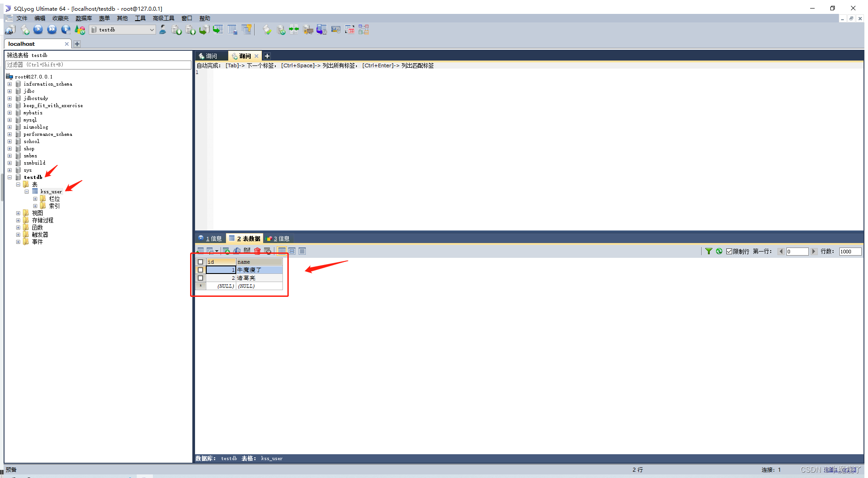868x478 pixels.
Task: Open the query builder checkmark icon
Action: (x=267, y=30)
